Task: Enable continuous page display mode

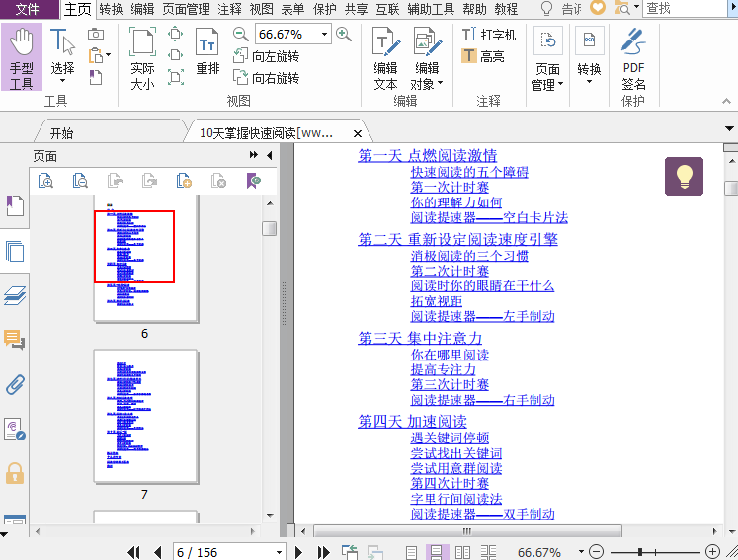Action: point(437,552)
